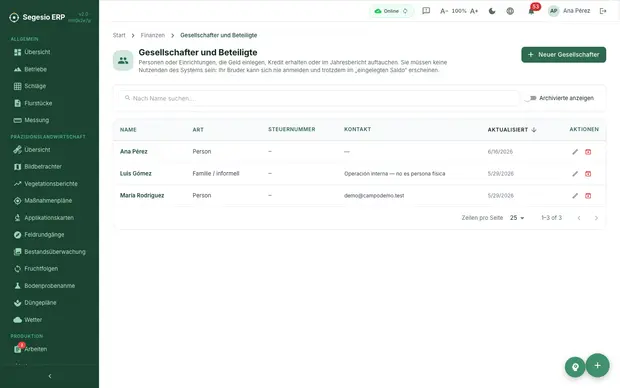Screen dimensions: 620x388
Task: Click the Düngepläne plant icon
Action: pos(17,303)
